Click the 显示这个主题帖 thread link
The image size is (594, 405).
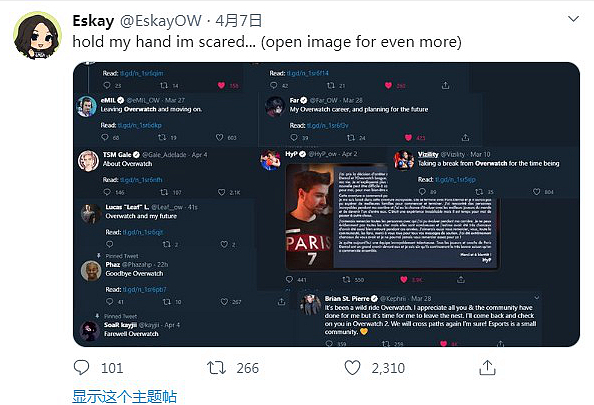pos(125,396)
